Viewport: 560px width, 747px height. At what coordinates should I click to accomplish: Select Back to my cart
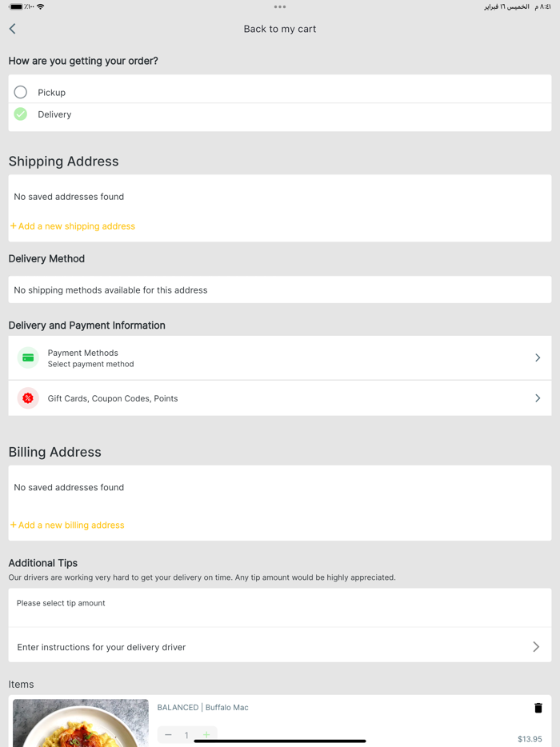(279, 28)
